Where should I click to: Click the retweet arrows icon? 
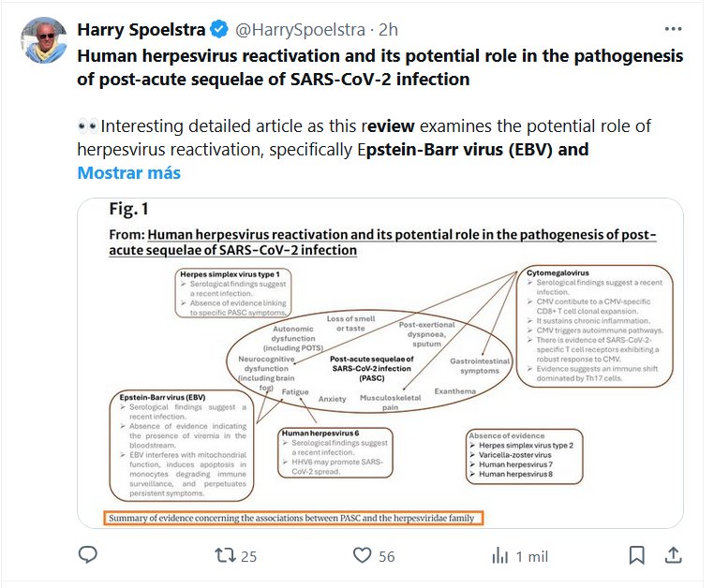coord(224,555)
